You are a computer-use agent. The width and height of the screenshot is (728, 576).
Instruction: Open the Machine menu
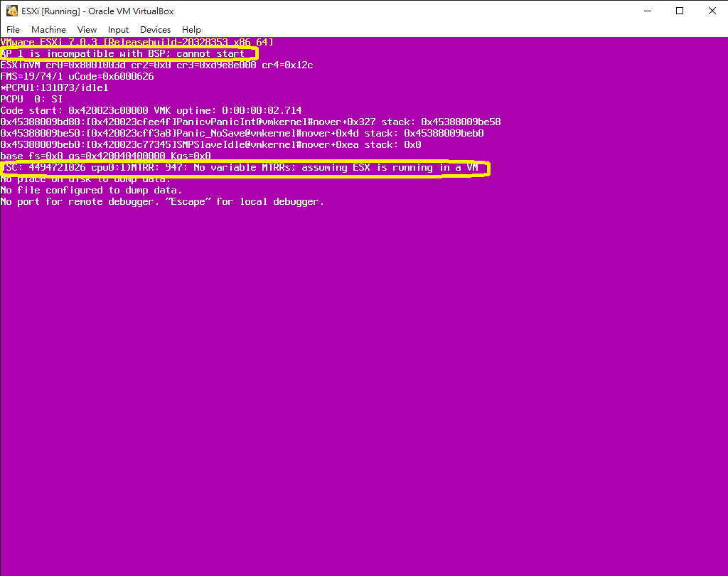(49, 30)
